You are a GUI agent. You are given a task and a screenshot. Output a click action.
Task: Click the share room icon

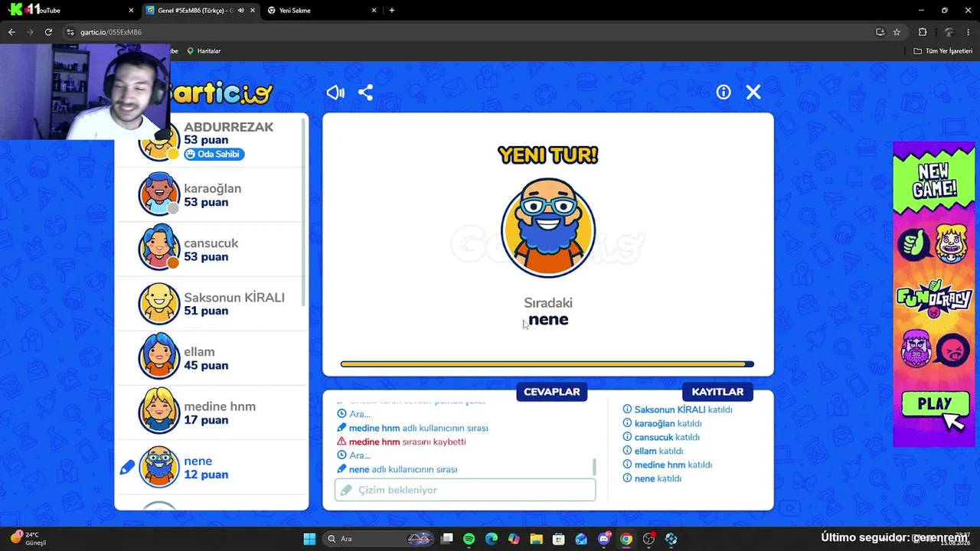(x=366, y=93)
